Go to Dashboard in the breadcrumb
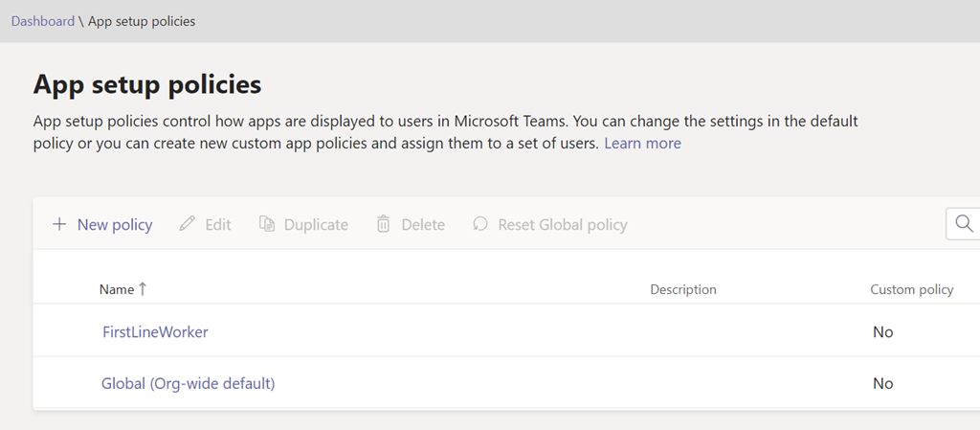Screen dimensions: 980x430 click(x=42, y=21)
